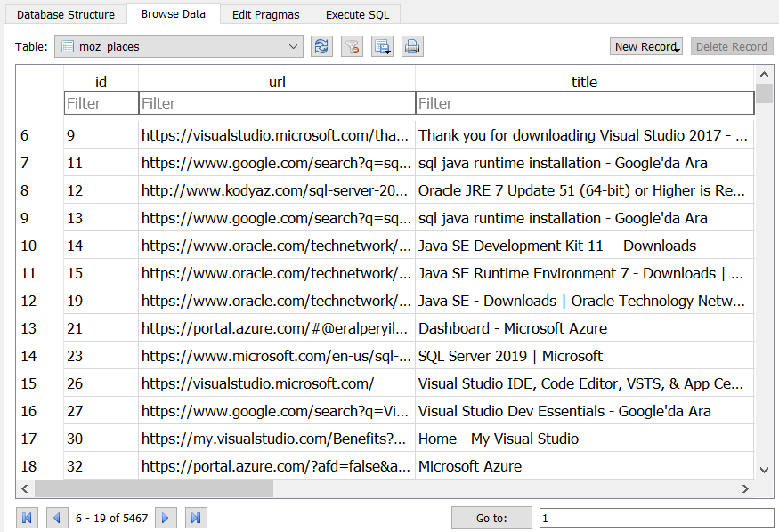This screenshot has width=779, height=532.
Task: Select the 'Java SE - Downloads | Oracle' title cell
Action: point(585,301)
